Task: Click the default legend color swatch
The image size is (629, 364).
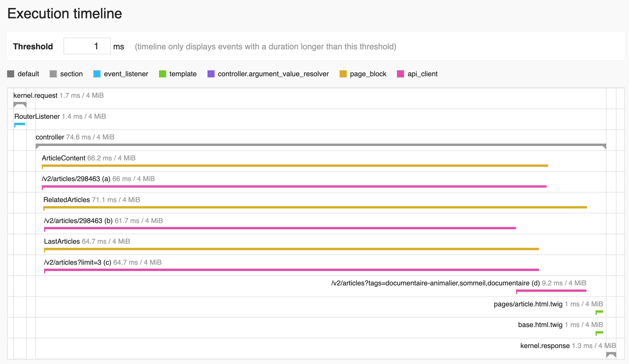Action: pos(11,74)
